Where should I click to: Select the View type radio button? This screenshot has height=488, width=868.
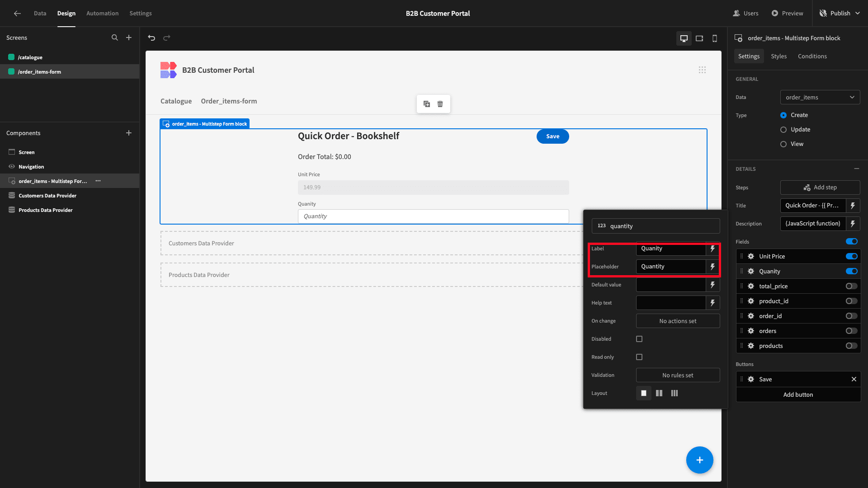click(x=783, y=144)
